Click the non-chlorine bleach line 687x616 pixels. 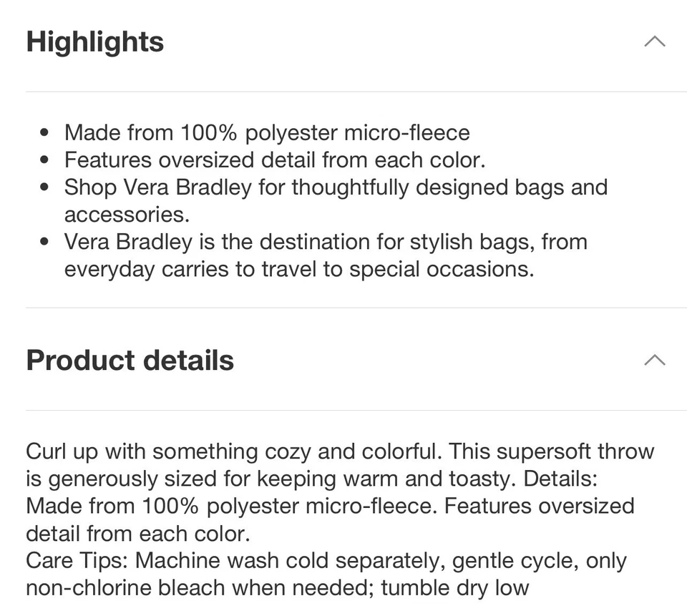(278, 588)
